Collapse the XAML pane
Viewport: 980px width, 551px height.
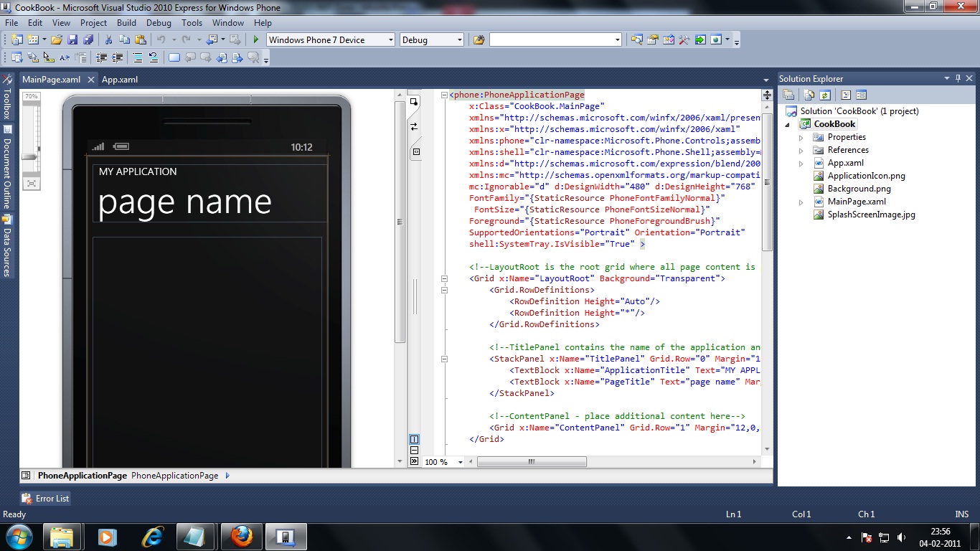[x=414, y=461]
